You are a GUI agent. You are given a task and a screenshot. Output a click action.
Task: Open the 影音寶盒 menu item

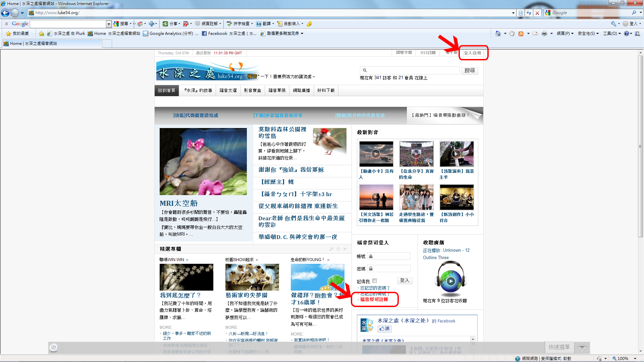point(253,90)
